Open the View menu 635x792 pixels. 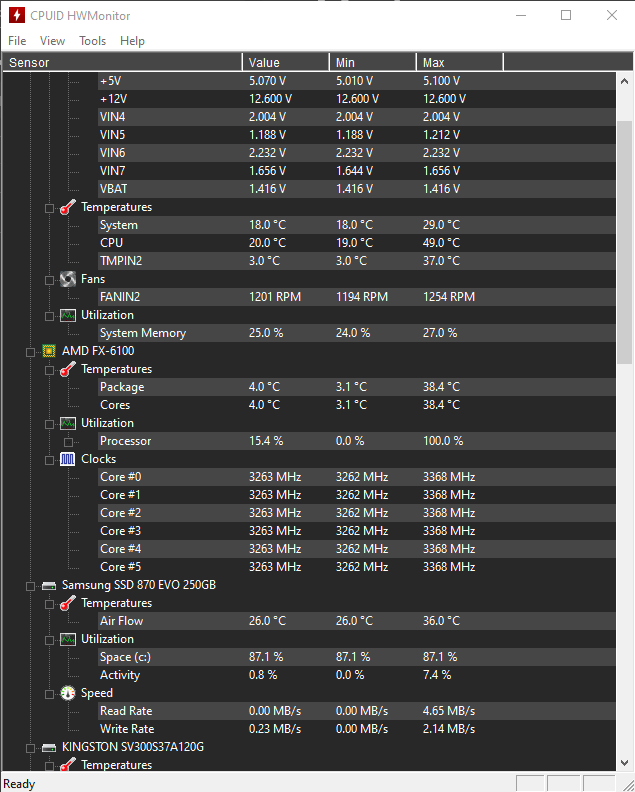pyautogui.click(x=53, y=41)
